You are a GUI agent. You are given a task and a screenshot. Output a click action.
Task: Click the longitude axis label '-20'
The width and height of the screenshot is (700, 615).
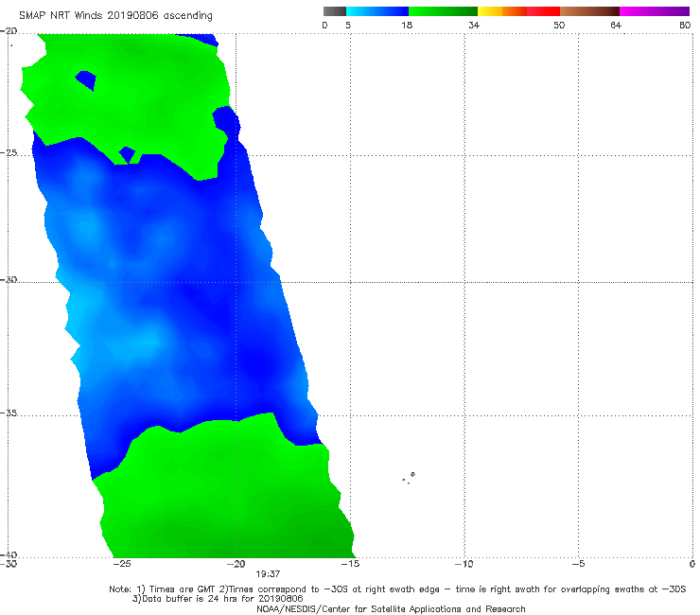[x=236, y=564]
